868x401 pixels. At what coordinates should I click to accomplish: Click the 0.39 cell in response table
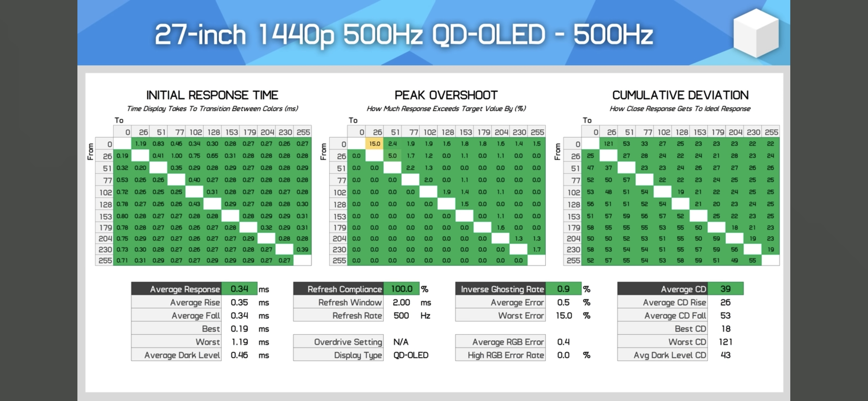point(302,249)
